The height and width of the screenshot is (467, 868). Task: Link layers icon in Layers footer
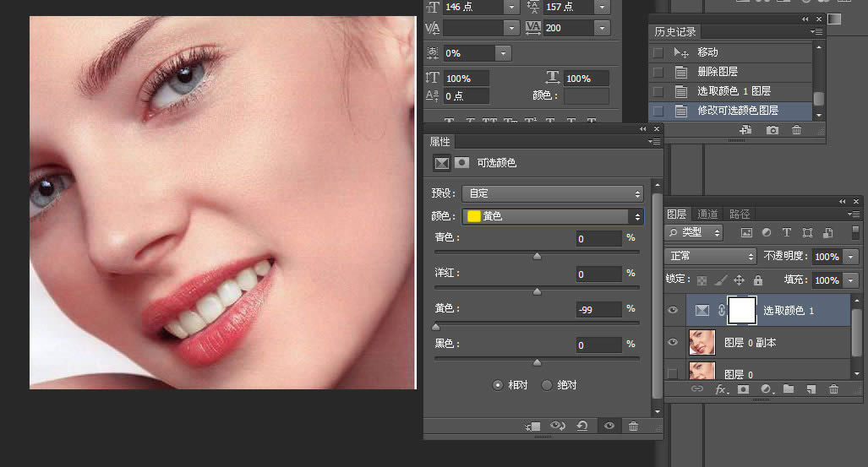click(x=697, y=389)
